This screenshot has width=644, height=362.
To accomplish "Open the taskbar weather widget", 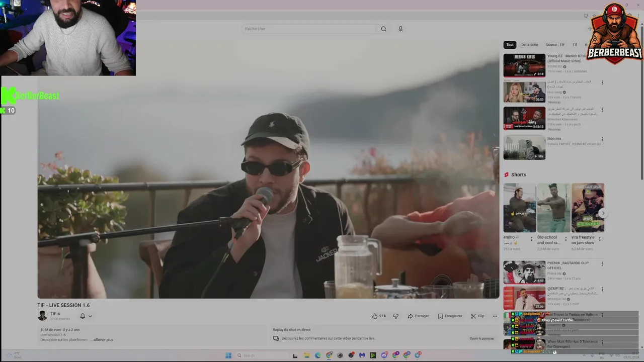I will [x=13, y=355].
